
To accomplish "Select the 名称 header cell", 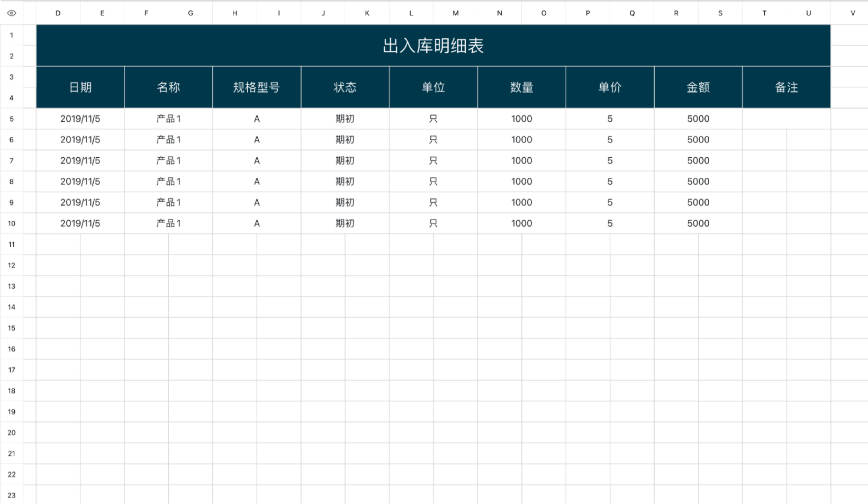I will point(168,87).
